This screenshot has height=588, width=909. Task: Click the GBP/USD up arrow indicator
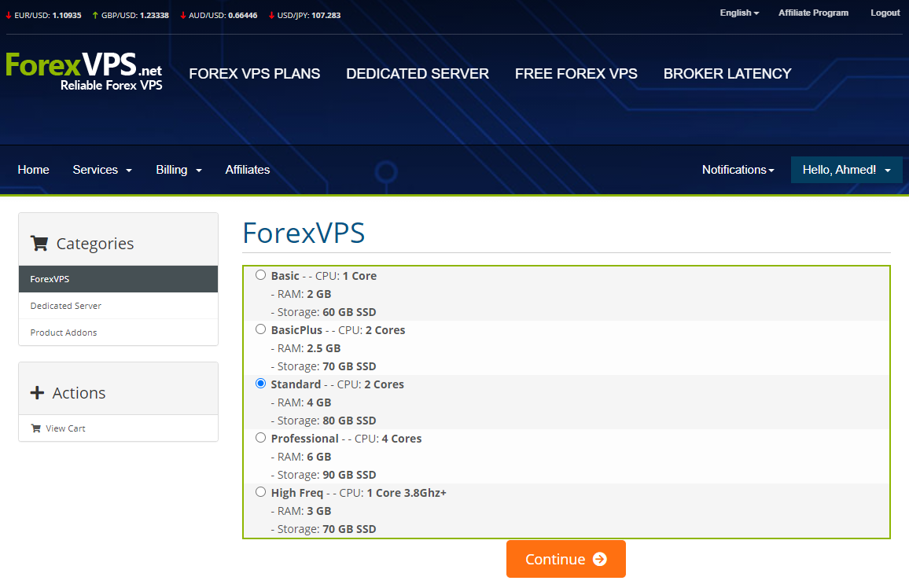pos(95,16)
